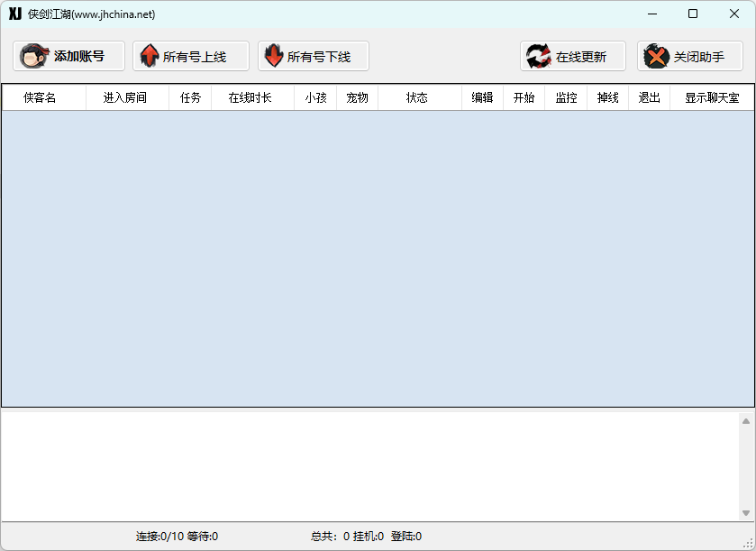Click the refresh arrows icon for 在线更新
This screenshot has width=756, height=551.
click(x=538, y=56)
